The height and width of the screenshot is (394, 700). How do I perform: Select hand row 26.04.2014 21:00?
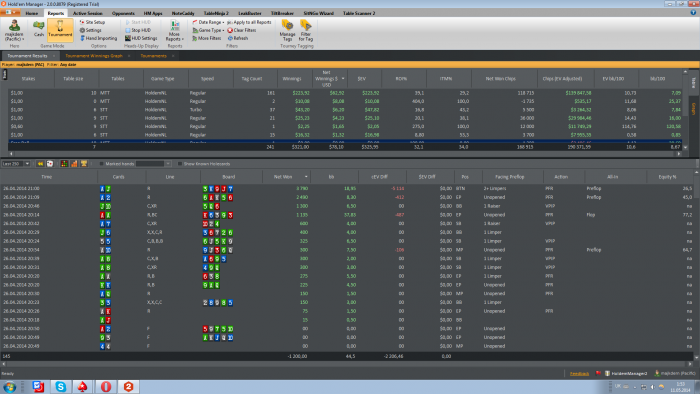click(x=347, y=189)
